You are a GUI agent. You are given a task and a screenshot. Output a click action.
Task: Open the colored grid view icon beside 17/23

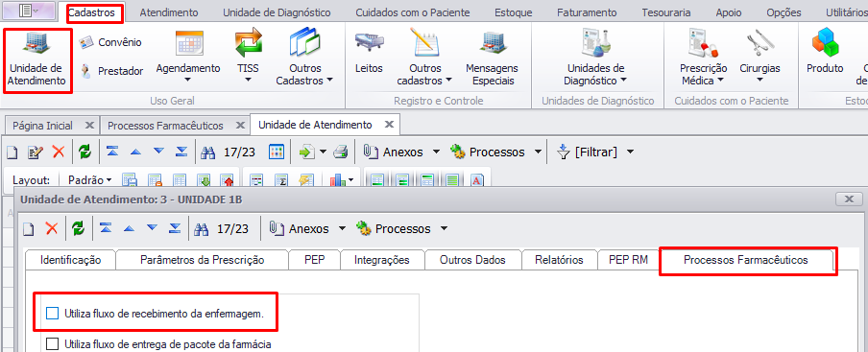coord(277,153)
